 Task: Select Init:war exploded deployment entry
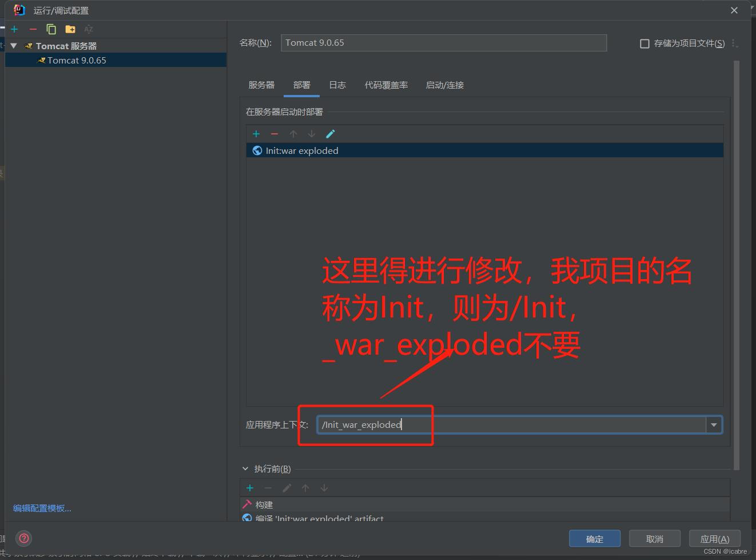click(x=485, y=150)
